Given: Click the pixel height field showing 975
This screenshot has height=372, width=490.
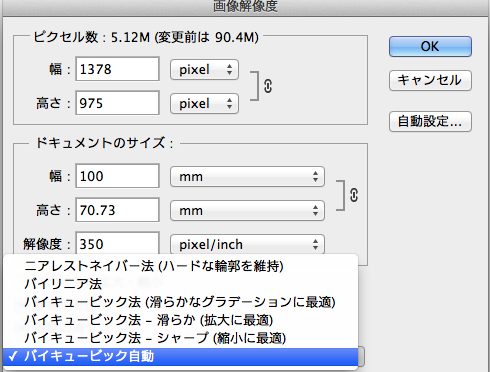Looking at the screenshot, I should [117, 103].
